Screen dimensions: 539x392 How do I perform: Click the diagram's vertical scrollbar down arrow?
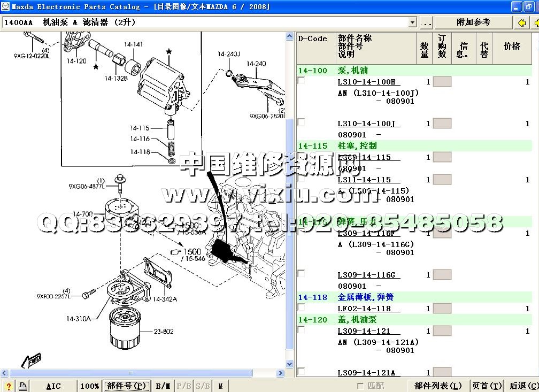(290, 364)
